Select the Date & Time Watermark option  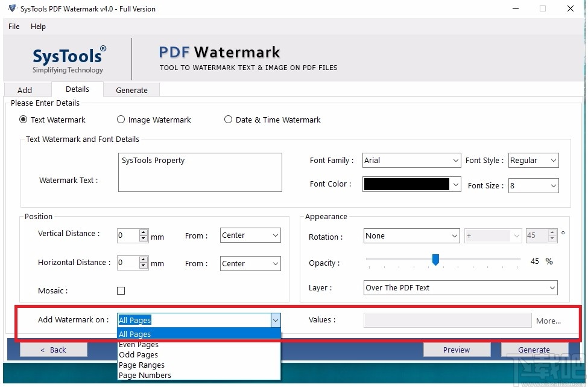coord(228,120)
